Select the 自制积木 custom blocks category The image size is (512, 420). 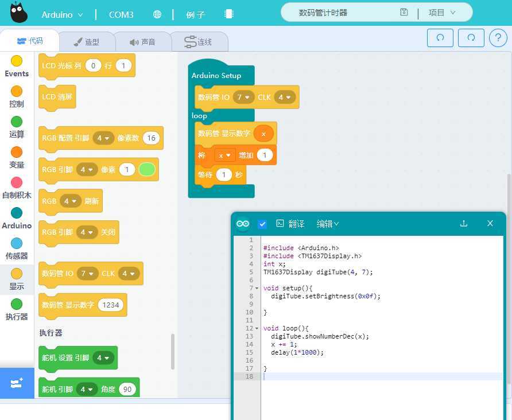click(17, 188)
